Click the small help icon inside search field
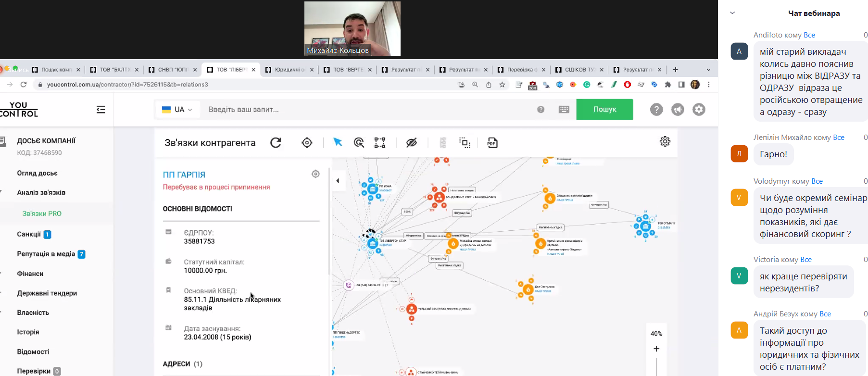This screenshot has height=376, width=868. tap(541, 110)
